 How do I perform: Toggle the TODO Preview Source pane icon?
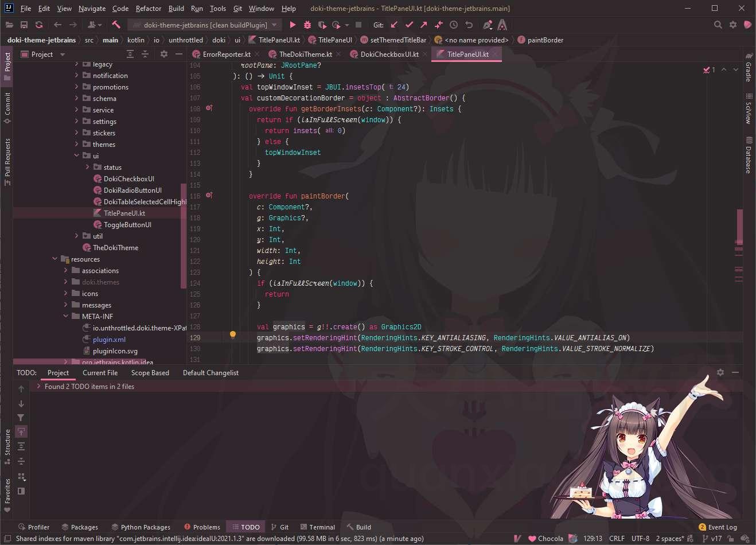pyautogui.click(x=21, y=491)
